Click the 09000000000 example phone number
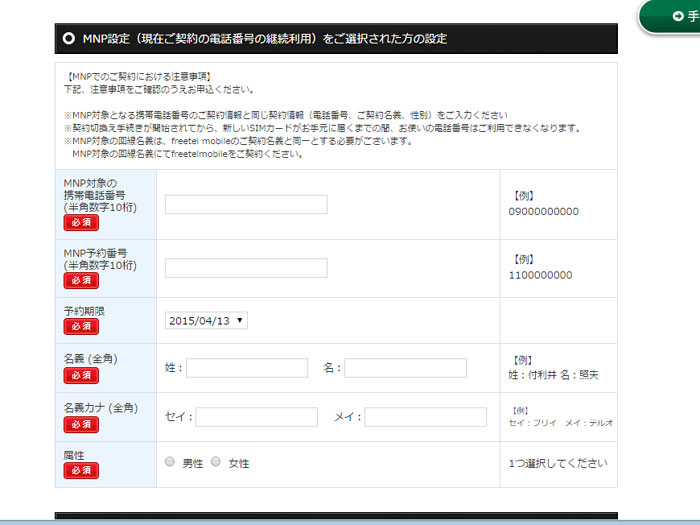 coord(543,211)
